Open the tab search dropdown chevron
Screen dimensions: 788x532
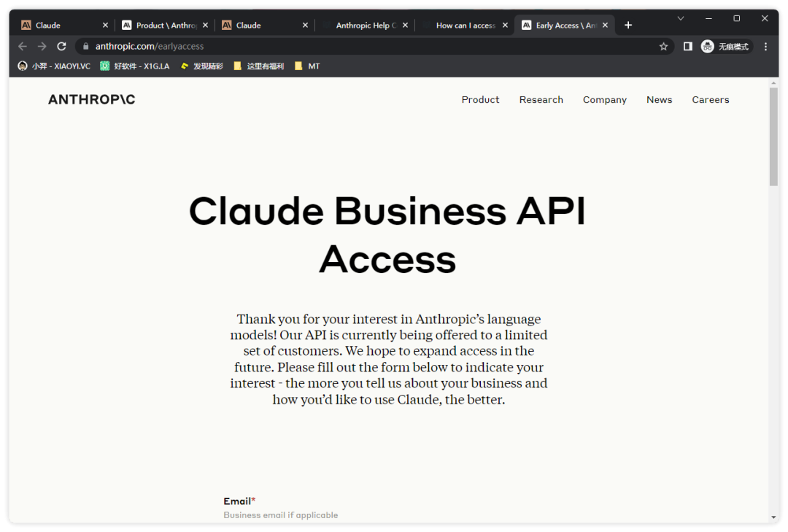(680, 18)
